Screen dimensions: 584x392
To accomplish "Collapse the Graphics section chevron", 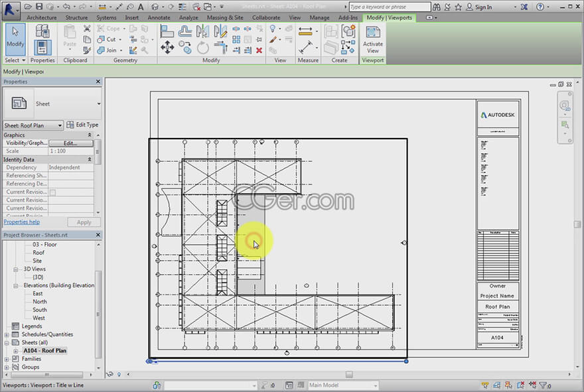I will tap(90, 135).
